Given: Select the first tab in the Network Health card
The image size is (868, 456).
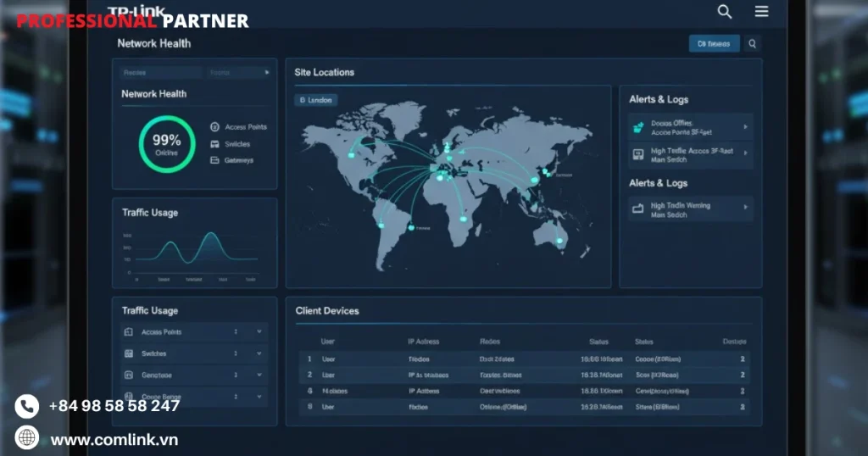Looking at the screenshot, I should click(x=160, y=74).
